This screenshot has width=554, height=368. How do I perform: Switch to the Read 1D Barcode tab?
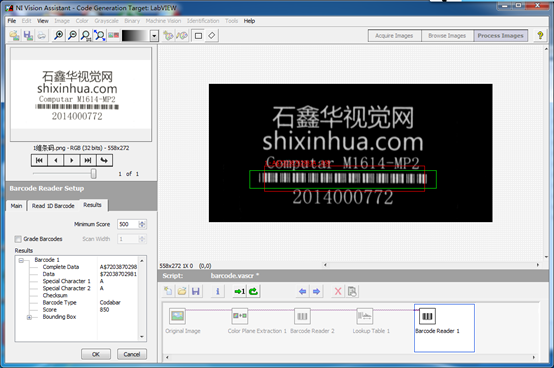click(53, 206)
